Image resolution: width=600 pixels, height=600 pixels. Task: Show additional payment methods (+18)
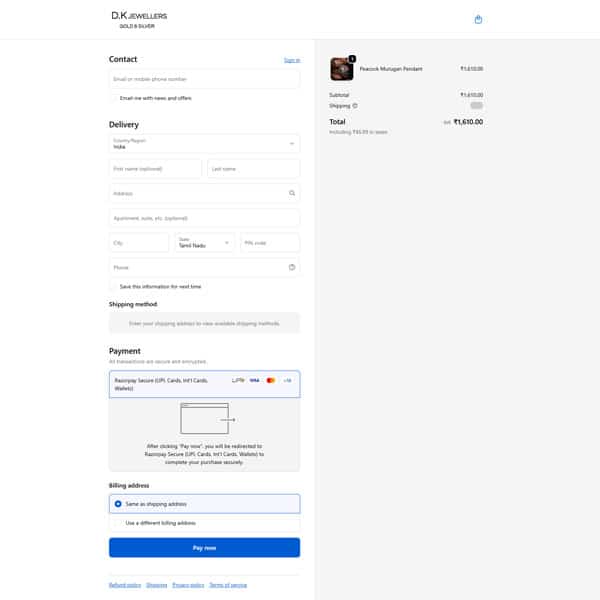(x=287, y=380)
